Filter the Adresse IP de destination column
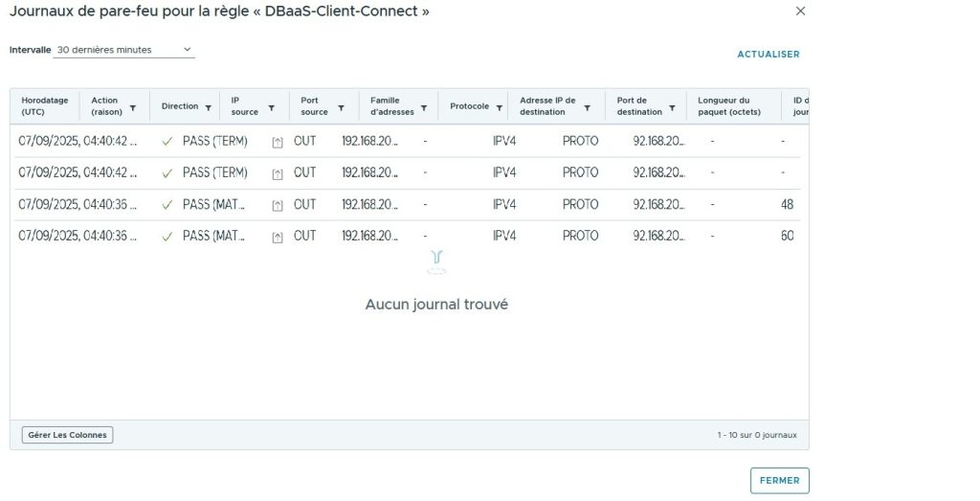Screen dimensions: 980x501 (x=588, y=107)
